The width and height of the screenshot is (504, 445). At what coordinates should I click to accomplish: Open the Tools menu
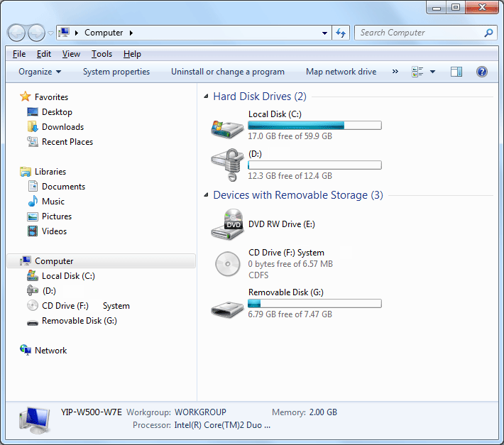point(102,54)
